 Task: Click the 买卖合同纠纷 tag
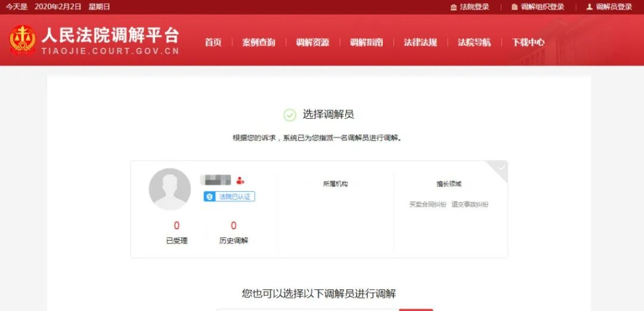pos(428,205)
